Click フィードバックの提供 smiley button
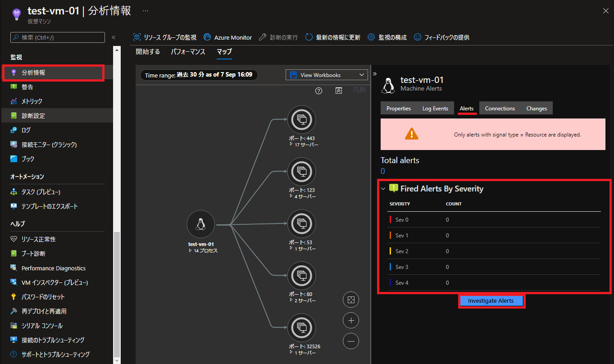614x364 pixels. [x=442, y=37]
